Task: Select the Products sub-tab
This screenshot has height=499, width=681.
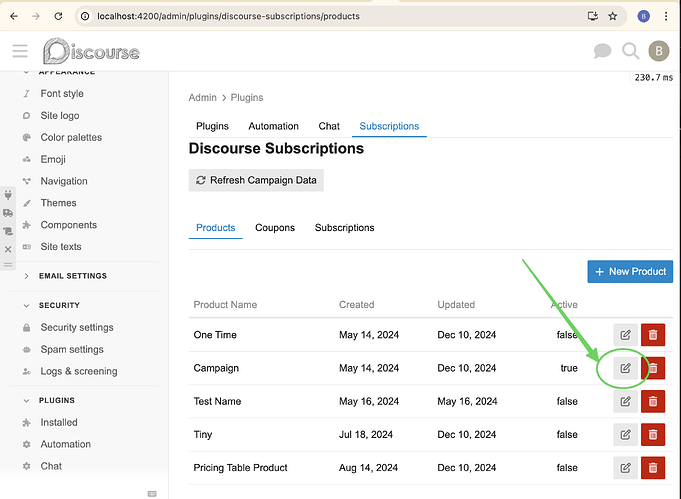Action: coord(215,228)
